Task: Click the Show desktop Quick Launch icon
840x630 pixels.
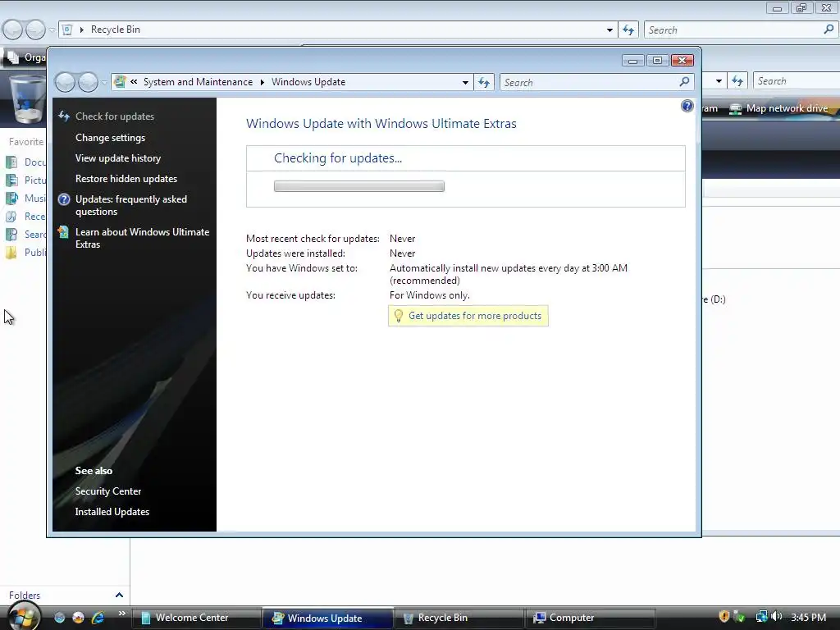Action: [59, 618]
